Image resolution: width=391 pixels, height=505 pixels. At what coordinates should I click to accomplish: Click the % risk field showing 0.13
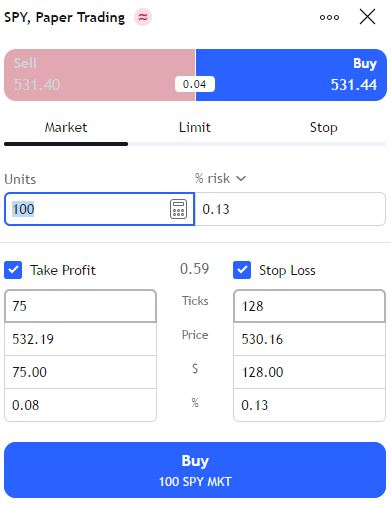(x=290, y=209)
